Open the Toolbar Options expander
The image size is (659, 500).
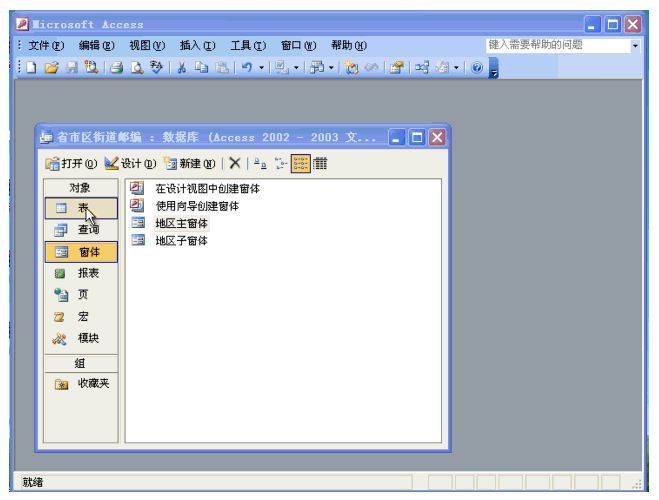(x=494, y=68)
